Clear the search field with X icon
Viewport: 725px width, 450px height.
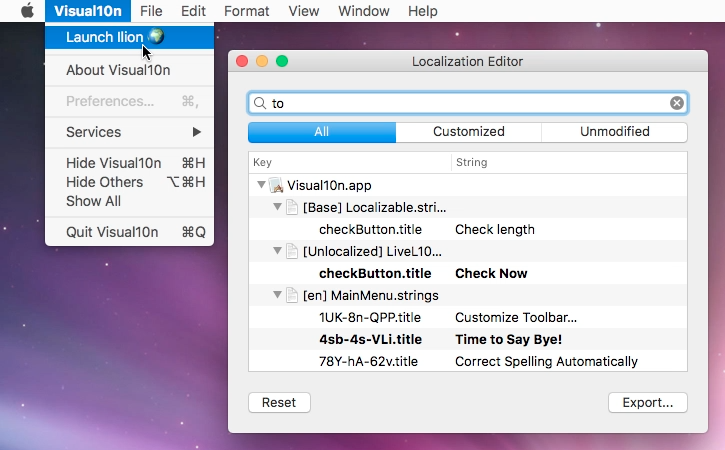pyautogui.click(x=676, y=103)
